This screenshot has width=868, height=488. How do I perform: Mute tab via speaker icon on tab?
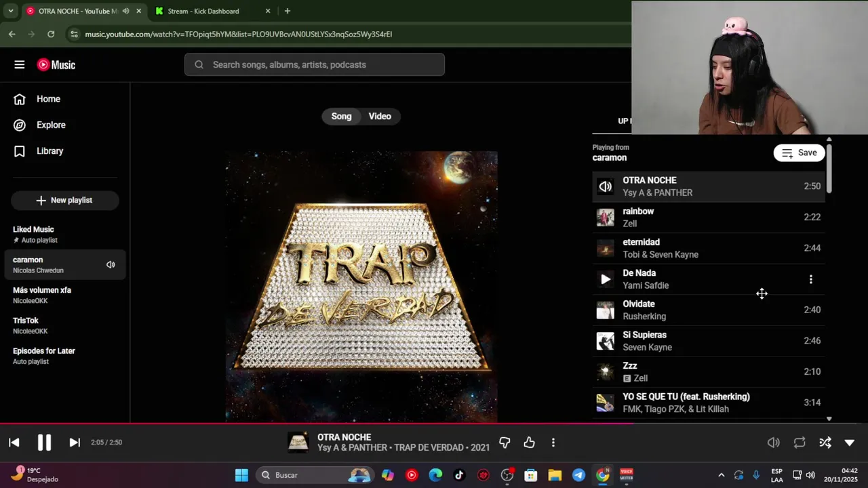pyautogui.click(x=125, y=11)
